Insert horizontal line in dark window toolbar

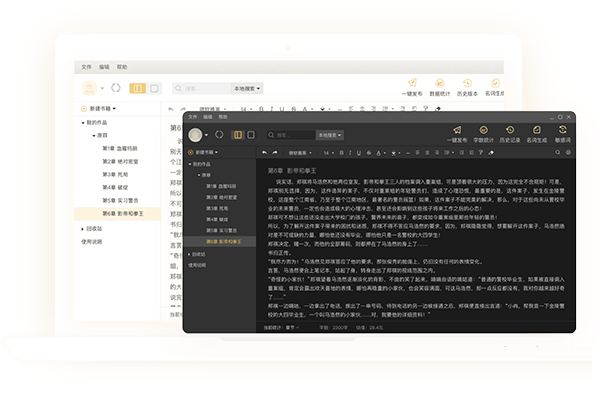tap(408, 153)
